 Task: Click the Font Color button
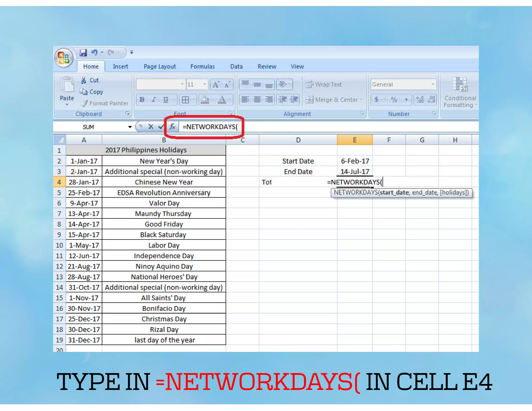tap(222, 100)
